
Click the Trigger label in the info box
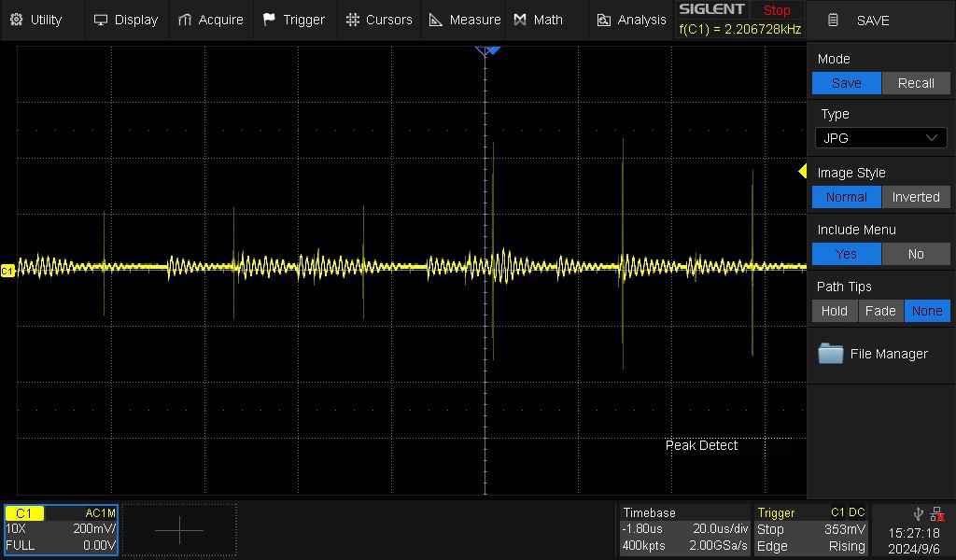(776, 513)
